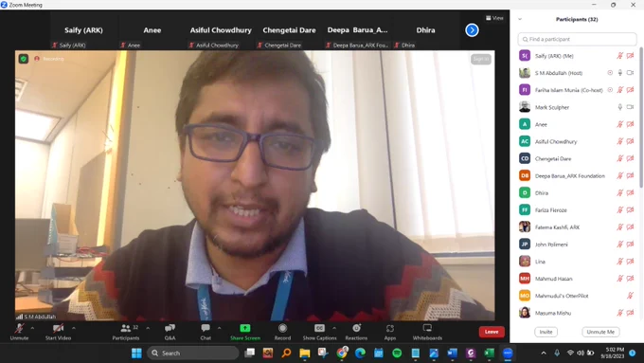Open Zoom Apps
Viewport: 644px width, 363px height.
(x=390, y=332)
